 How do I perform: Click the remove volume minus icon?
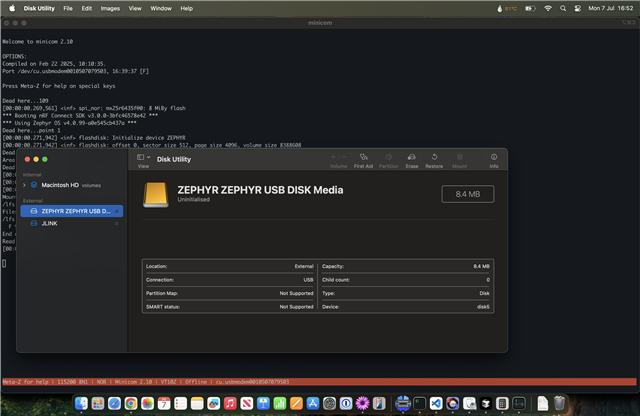(x=344, y=157)
